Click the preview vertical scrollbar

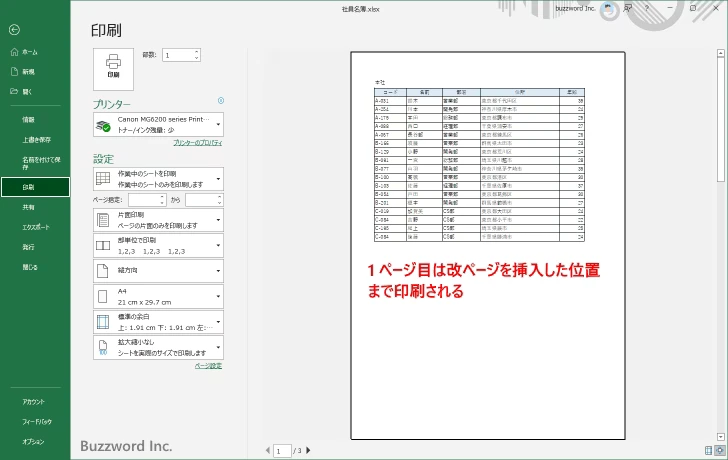point(721,245)
